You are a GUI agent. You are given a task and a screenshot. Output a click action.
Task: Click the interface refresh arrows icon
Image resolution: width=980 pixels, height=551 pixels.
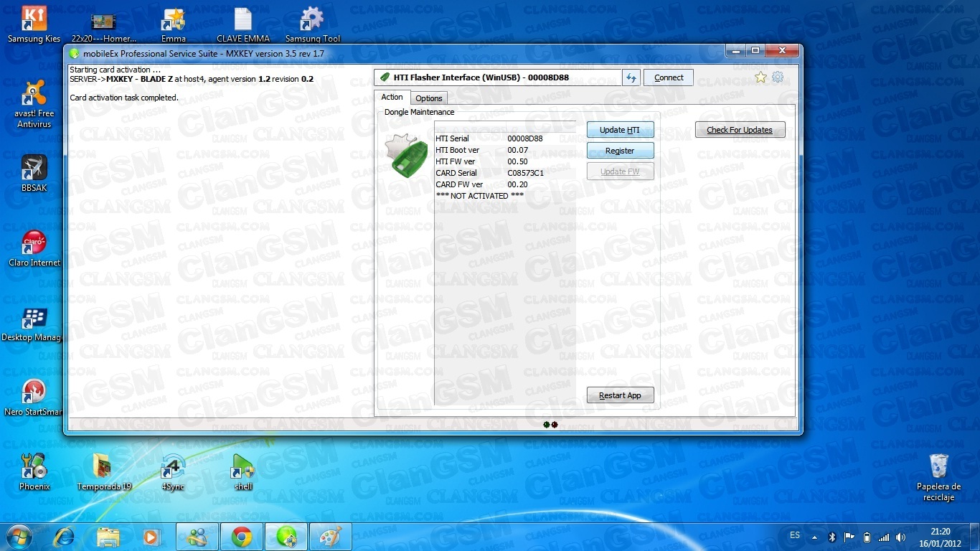tap(631, 77)
